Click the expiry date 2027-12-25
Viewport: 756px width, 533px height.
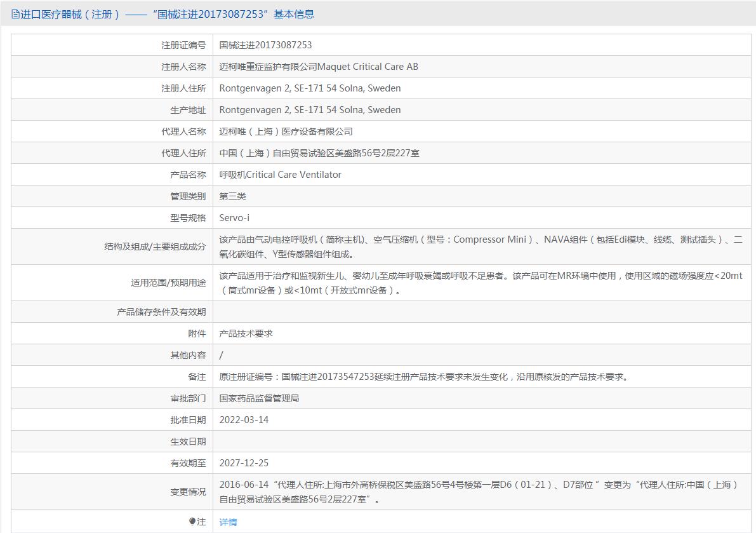click(244, 463)
